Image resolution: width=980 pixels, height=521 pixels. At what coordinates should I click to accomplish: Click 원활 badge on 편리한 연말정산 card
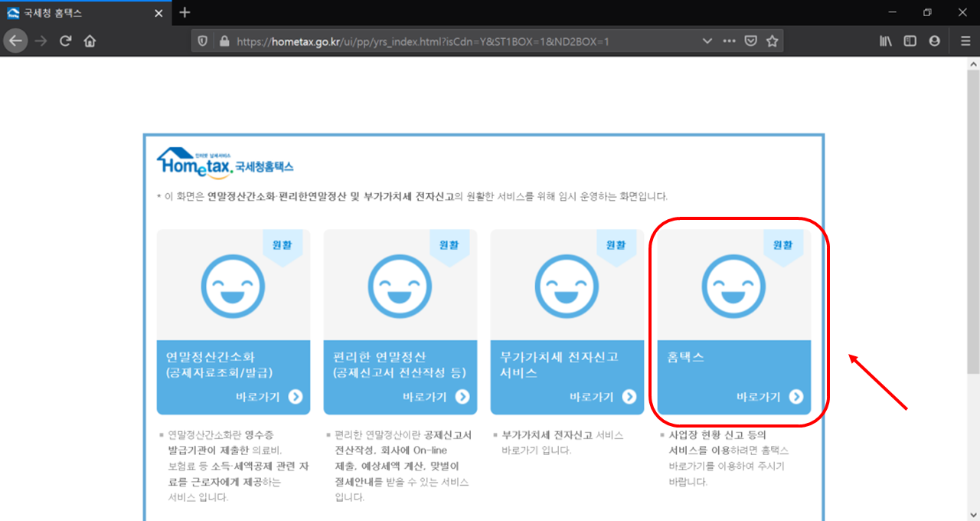[449, 246]
